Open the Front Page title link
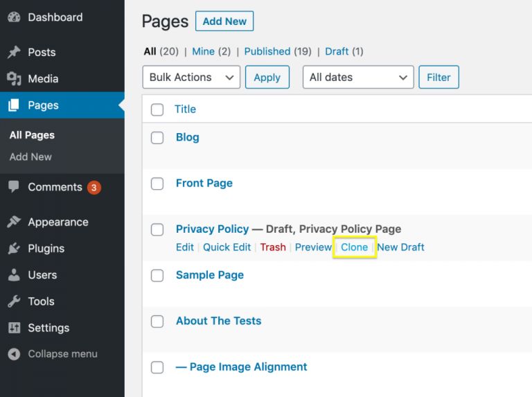This screenshot has width=532, height=397. [x=204, y=183]
